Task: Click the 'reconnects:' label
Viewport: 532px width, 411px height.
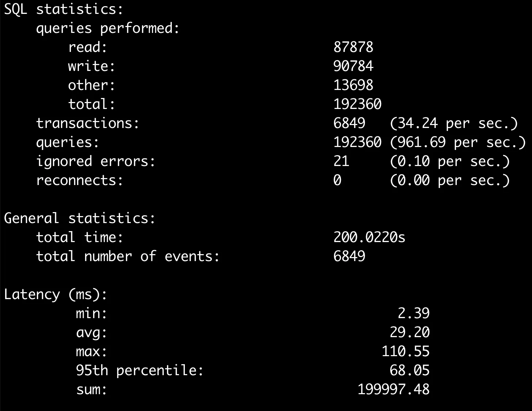Action: pyautogui.click(x=80, y=180)
